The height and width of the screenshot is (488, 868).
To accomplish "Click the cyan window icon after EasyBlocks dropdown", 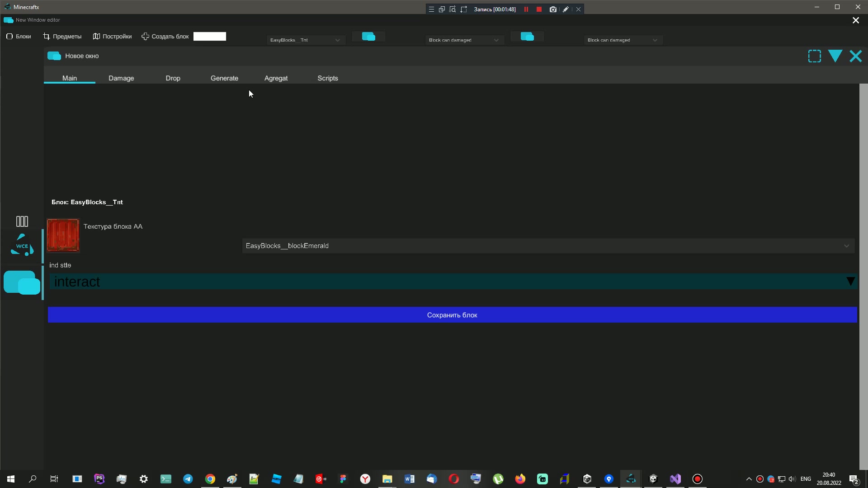I will coord(368,37).
